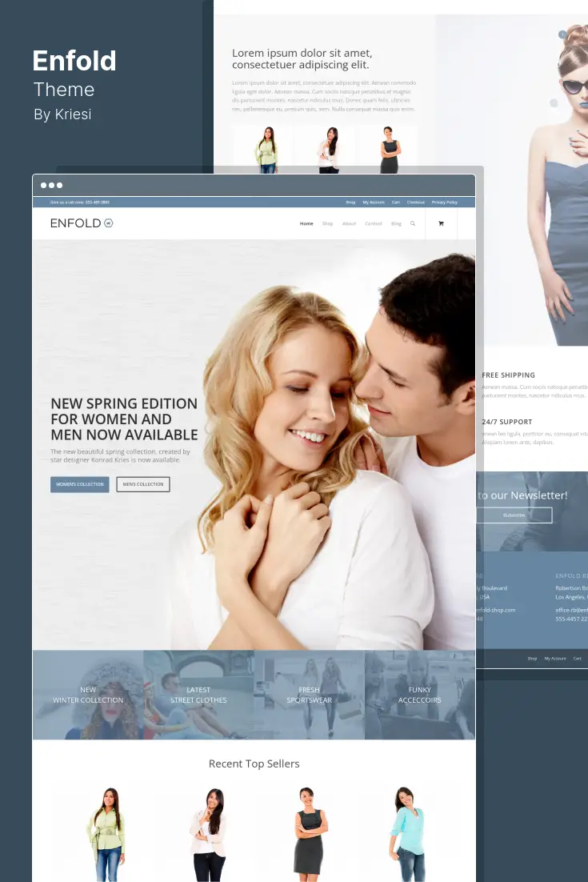588x882 pixels.
Task: Open the New Winter Collection tile
Action: (x=88, y=695)
